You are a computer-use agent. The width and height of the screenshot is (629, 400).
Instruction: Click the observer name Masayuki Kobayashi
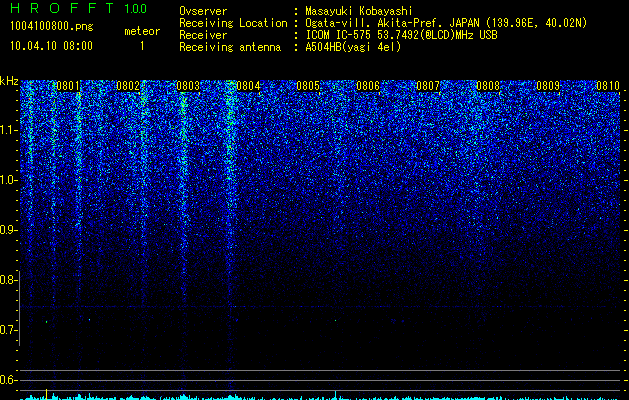pos(359,11)
